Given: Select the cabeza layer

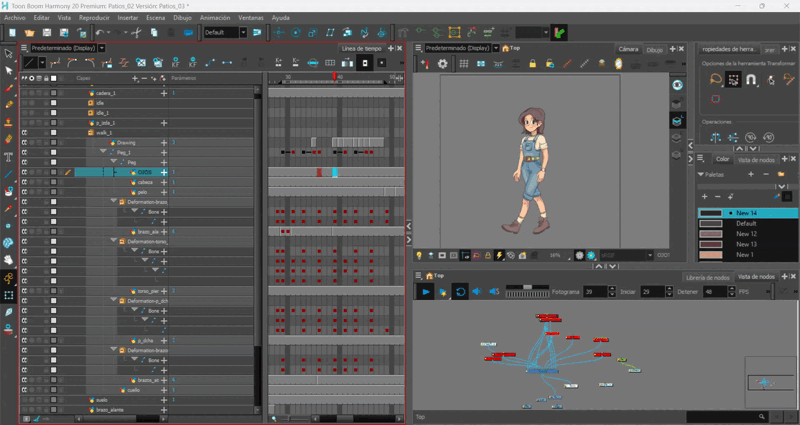Looking at the screenshot, I should coord(145,182).
